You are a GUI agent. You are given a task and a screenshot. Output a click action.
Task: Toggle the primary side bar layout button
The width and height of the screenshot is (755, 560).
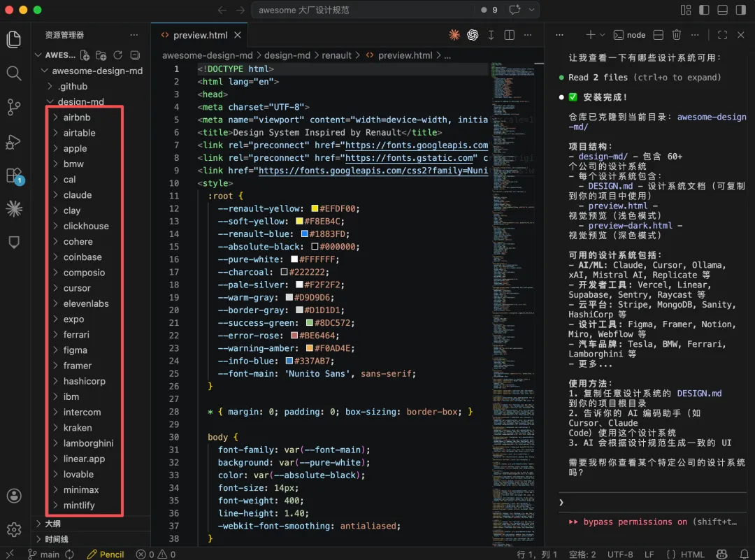click(704, 10)
